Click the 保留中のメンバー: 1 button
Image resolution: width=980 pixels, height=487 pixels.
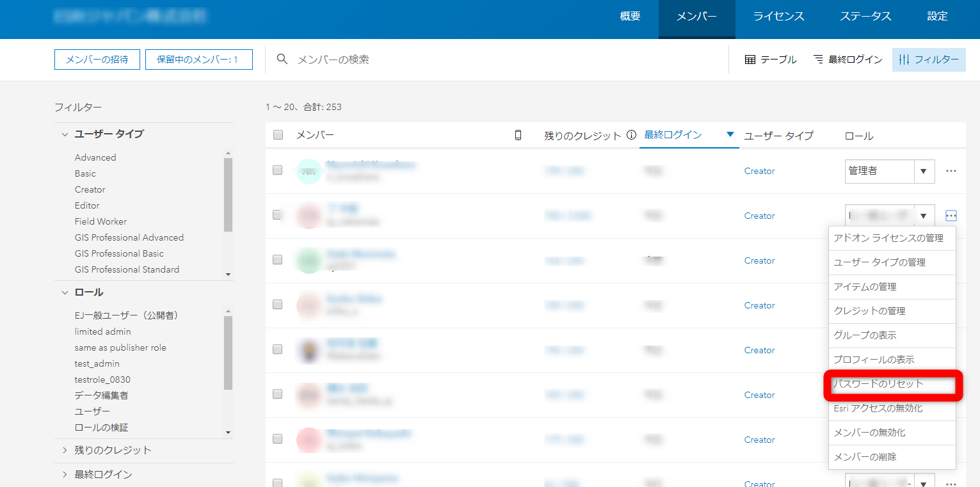pyautogui.click(x=198, y=60)
